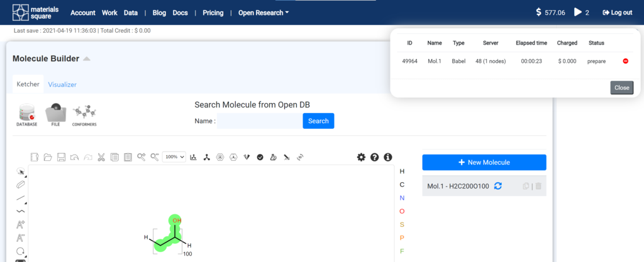Select the Rotate transform tool
This screenshot has width=644, height=262.
pos(21,251)
